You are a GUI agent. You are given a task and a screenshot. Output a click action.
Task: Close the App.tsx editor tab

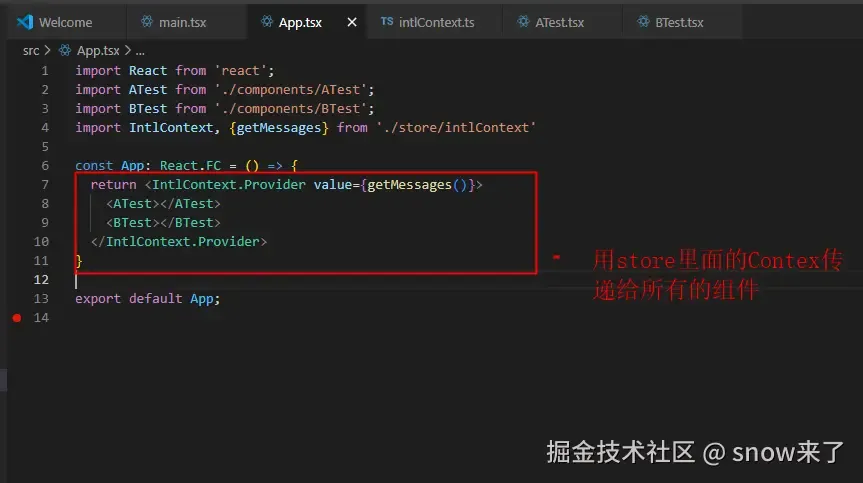[352, 22]
